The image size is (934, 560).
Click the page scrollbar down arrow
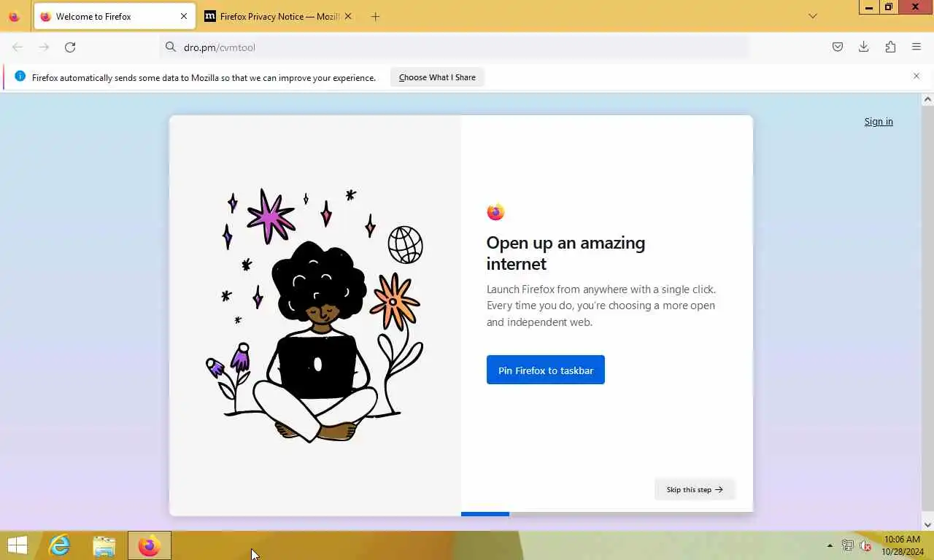tap(927, 524)
